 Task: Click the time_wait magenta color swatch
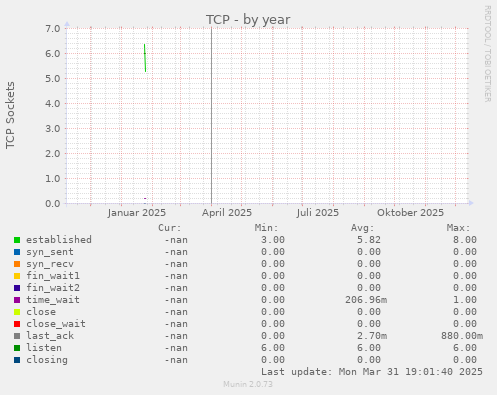click(x=17, y=300)
